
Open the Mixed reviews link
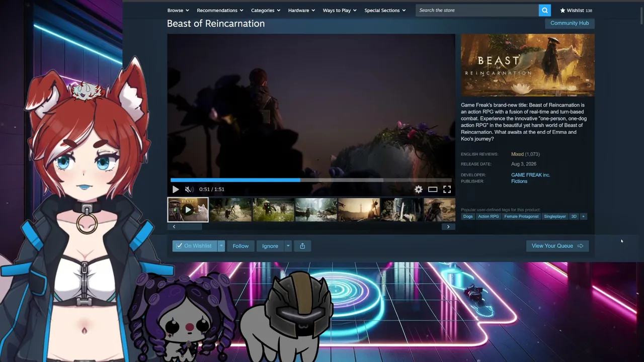coord(517,154)
